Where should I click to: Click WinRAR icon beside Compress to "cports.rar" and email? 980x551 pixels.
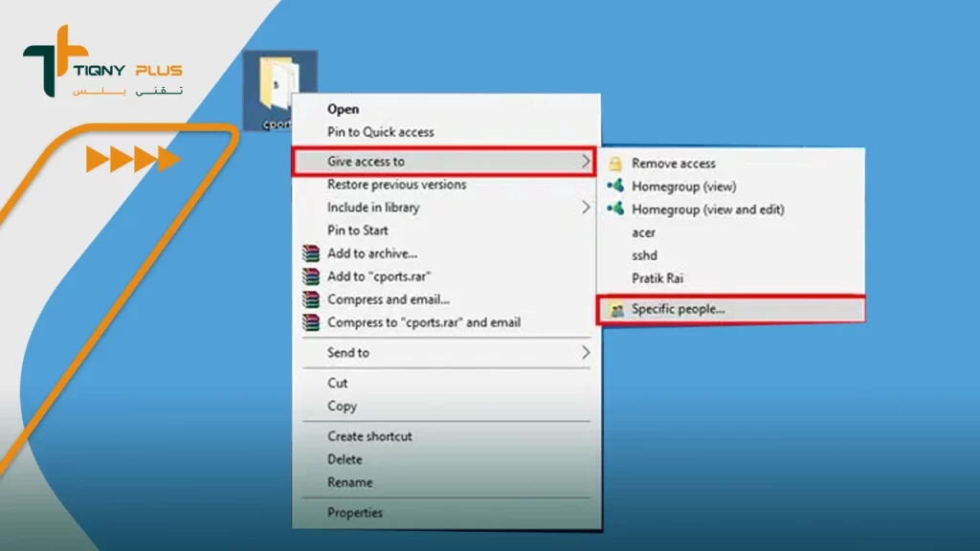pos(309,322)
